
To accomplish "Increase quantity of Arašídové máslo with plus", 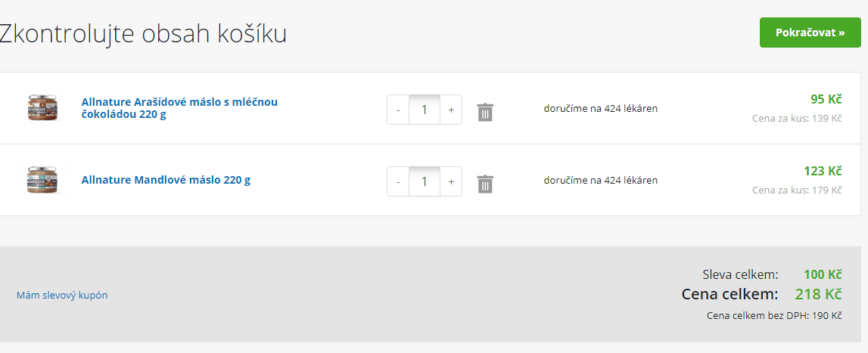I will click(x=451, y=110).
